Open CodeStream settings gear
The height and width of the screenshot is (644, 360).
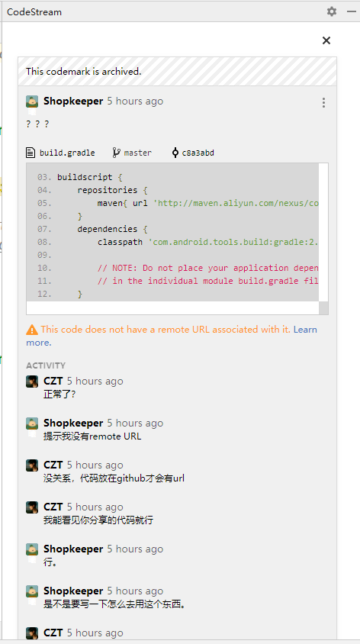(x=332, y=11)
